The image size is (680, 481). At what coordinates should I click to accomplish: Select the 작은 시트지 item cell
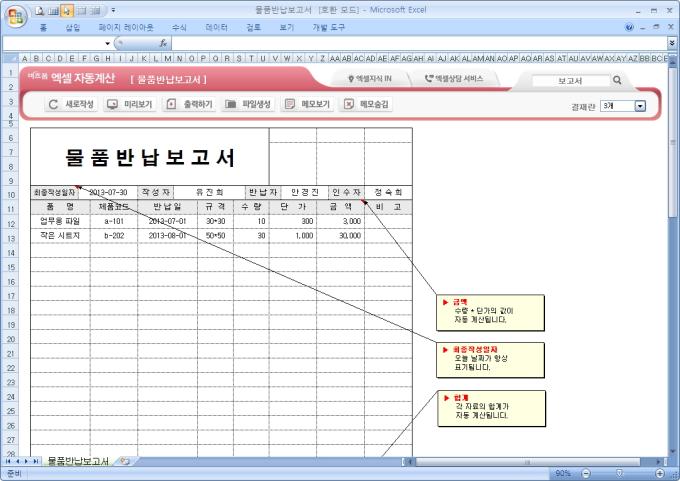pyautogui.click(x=60, y=236)
